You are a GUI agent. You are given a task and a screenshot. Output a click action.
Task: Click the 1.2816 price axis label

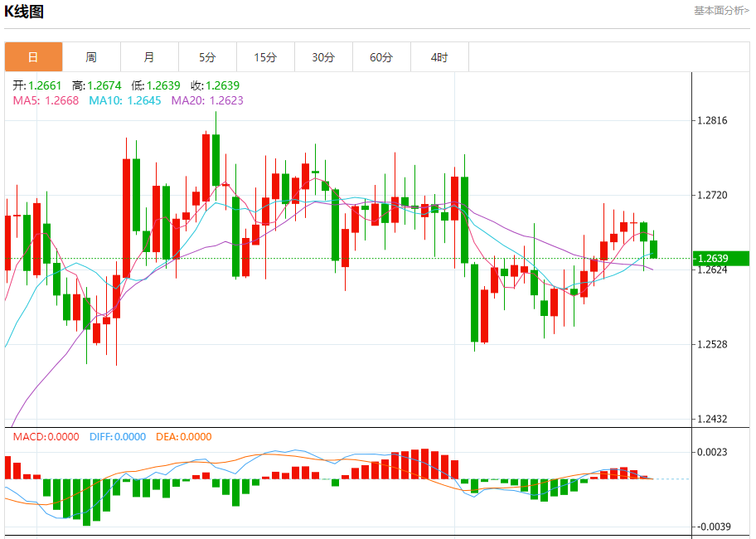[712, 120]
